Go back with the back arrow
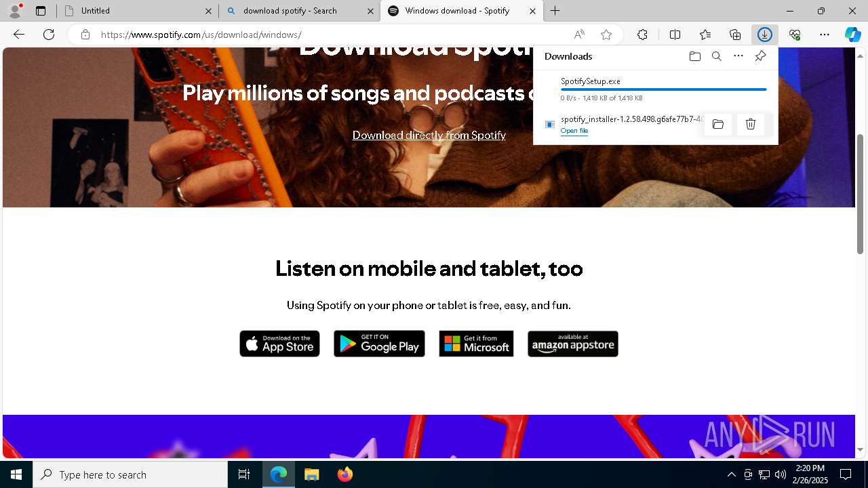This screenshot has height=488, width=868. [x=19, y=35]
